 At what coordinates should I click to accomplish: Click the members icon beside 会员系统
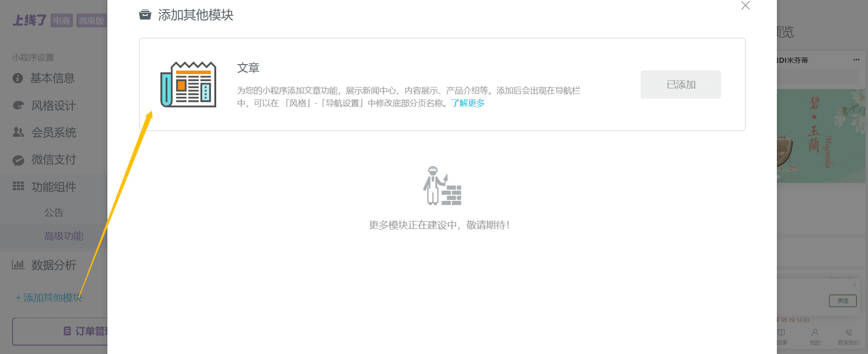(18, 132)
